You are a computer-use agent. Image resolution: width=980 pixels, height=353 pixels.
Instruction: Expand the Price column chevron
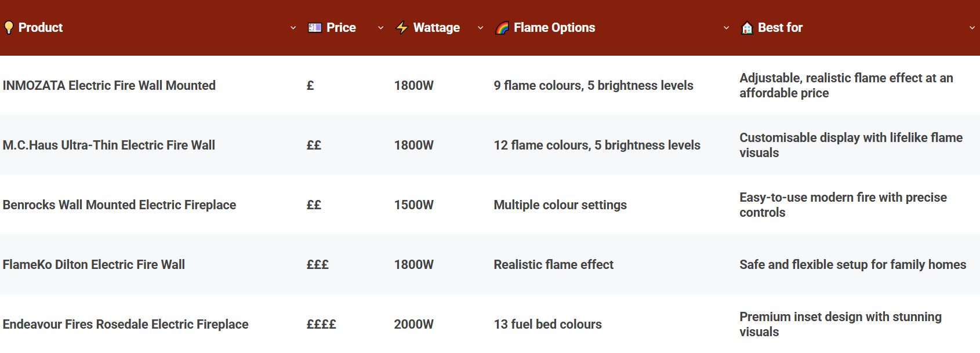pyautogui.click(x=380, y=27)
